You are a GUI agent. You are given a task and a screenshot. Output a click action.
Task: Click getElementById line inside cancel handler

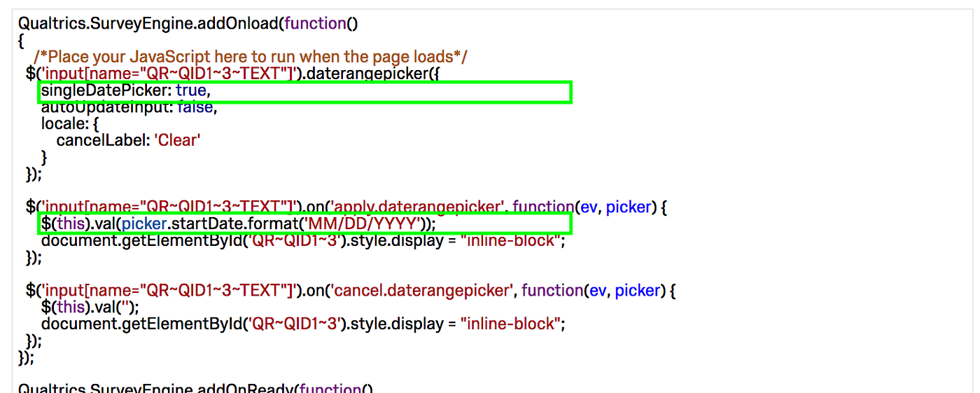click(303, 324)
